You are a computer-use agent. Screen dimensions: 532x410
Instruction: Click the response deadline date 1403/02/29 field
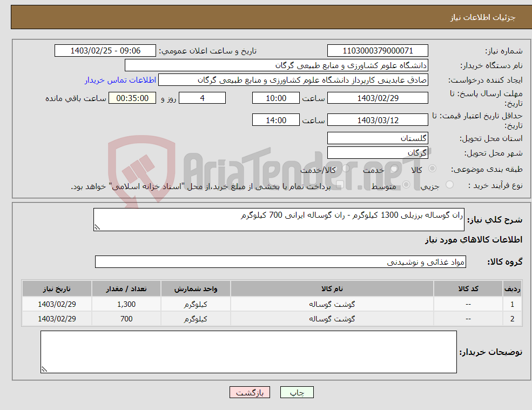[x=378, y=98]
